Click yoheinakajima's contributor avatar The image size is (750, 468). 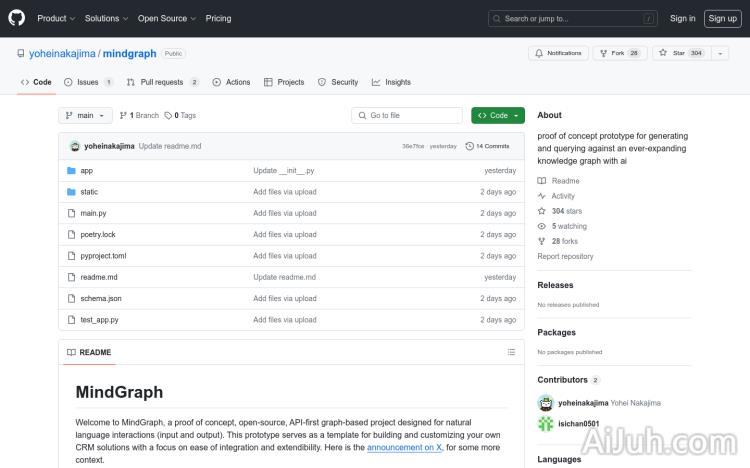pos(546,403)
